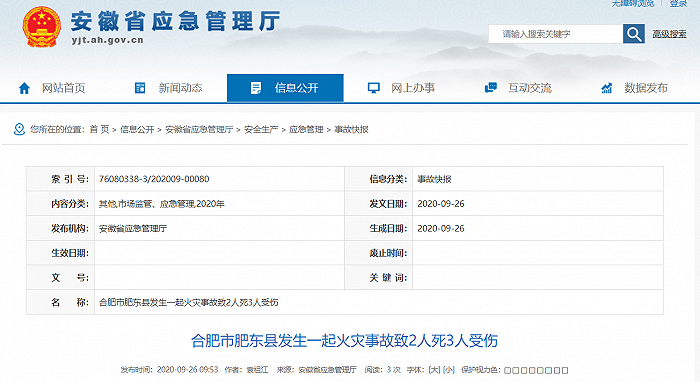The image size is (700, 382).
Task: Click the site title 安徽省应急管理厅
Action: 175,21
